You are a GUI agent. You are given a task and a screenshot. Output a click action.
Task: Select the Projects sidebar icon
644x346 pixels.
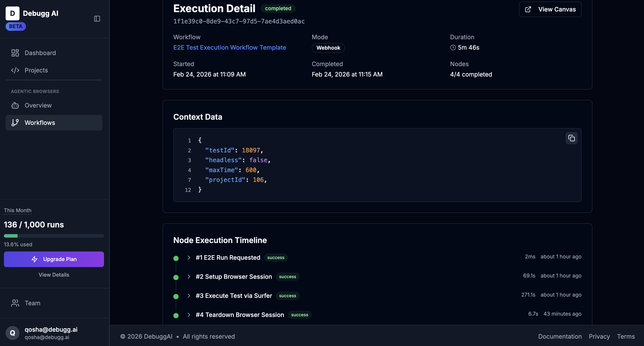click(15, 70)
